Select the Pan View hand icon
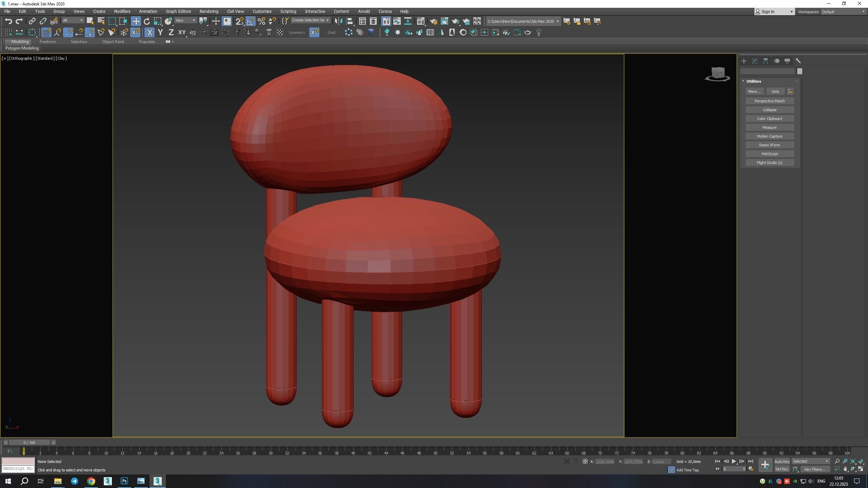Image resolution: width=868 pixels, height=488 pixels. point(845,469)
